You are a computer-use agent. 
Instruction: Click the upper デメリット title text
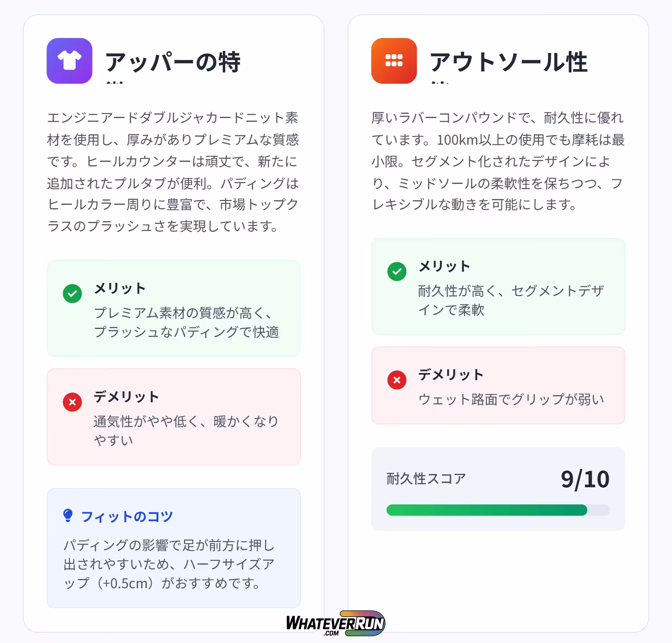126,397
